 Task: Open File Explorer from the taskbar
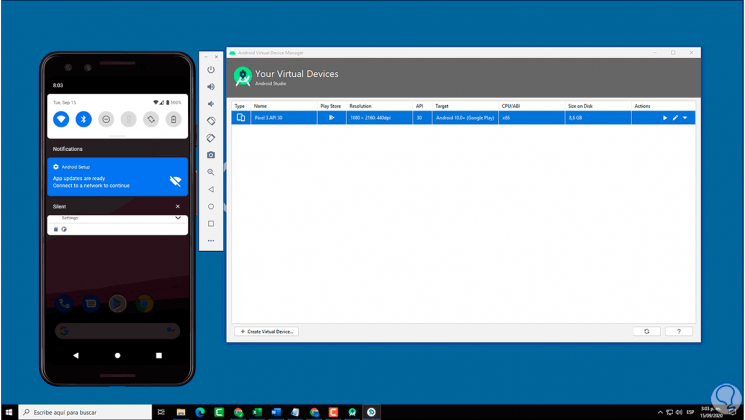pyautogui.click(x=181, y=412)
